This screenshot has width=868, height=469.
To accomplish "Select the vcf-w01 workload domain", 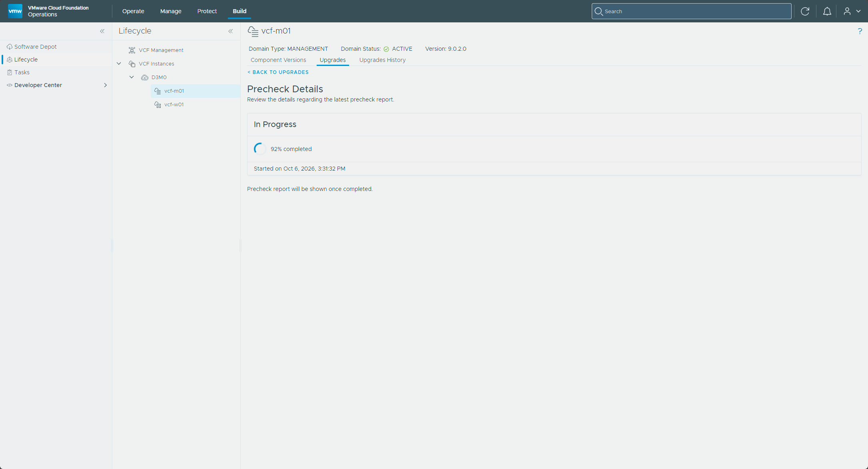I will tap(174, 104).
